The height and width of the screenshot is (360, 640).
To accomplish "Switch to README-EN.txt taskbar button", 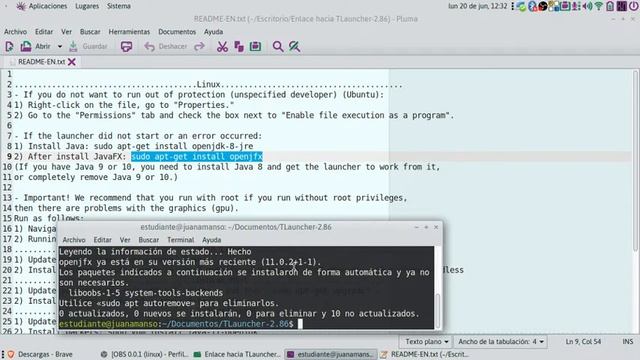I will click(424, 354).
